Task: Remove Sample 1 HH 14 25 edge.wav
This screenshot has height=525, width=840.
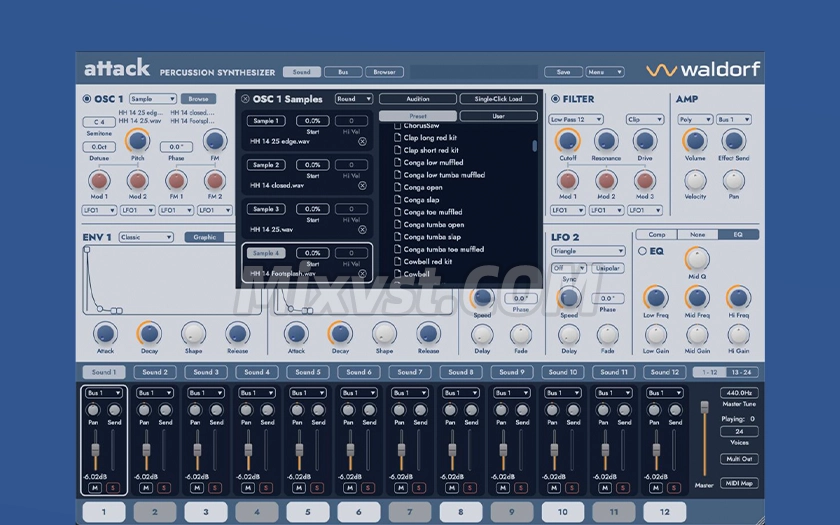Action: coord(363,141)
